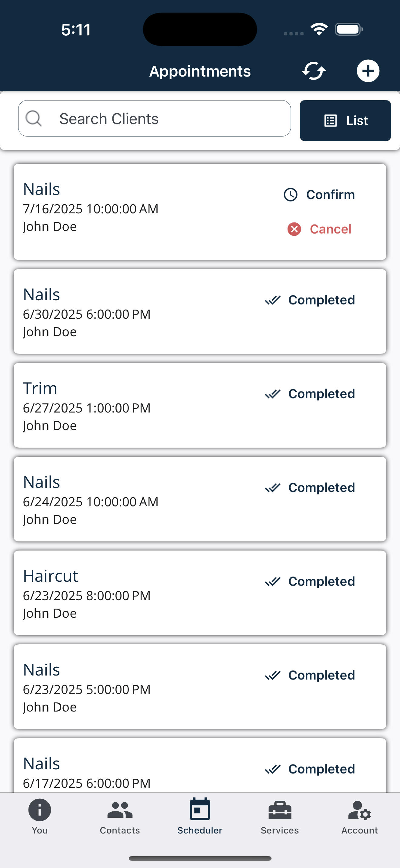The width and height of the screenshot is (400, 868).
Task: Open the Trim appointment on 6/27/2025
Action: click(135, 405)
